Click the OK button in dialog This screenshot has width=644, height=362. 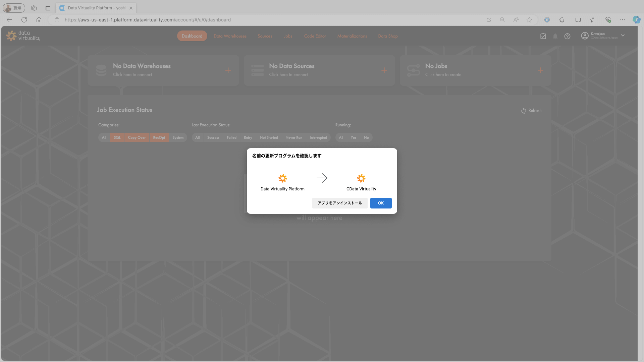(x=381, y=203)
